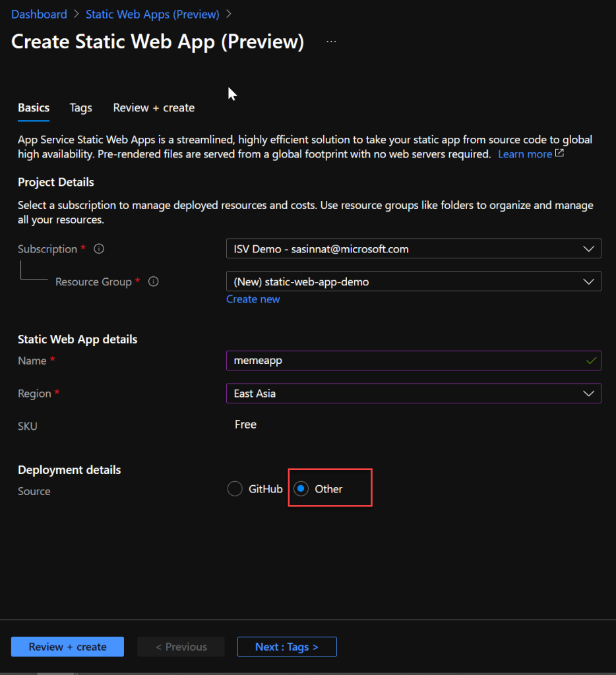Open the ellipsis more options menu
Screen dimensions: 616x675
click(331, 42)
